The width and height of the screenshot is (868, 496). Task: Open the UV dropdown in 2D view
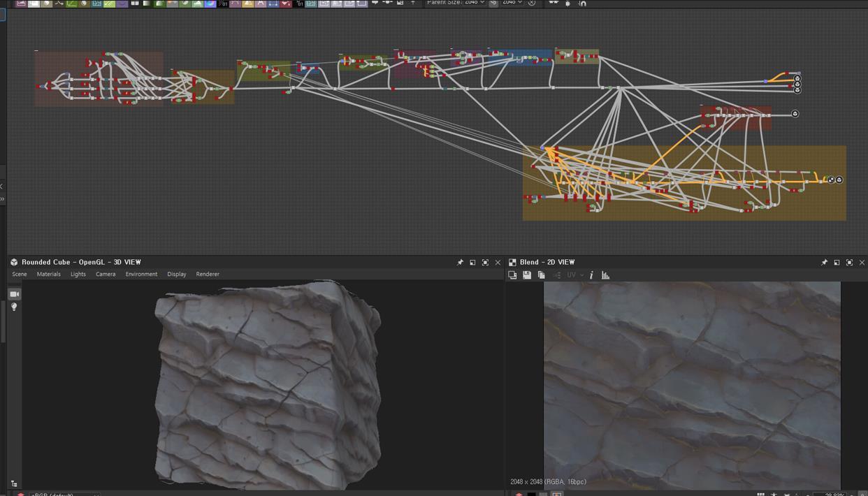[x=574, y=275]
